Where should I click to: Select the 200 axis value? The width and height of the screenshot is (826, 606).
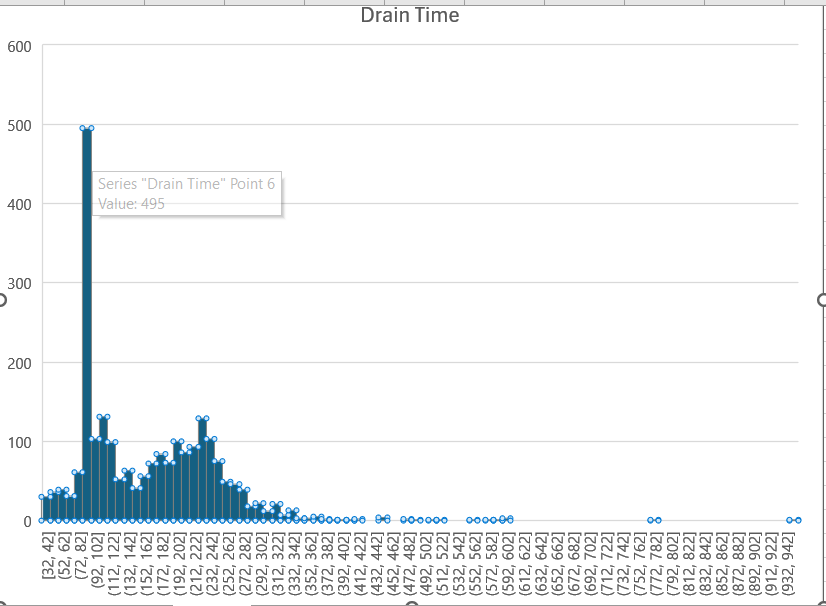(x=19, y=363)
